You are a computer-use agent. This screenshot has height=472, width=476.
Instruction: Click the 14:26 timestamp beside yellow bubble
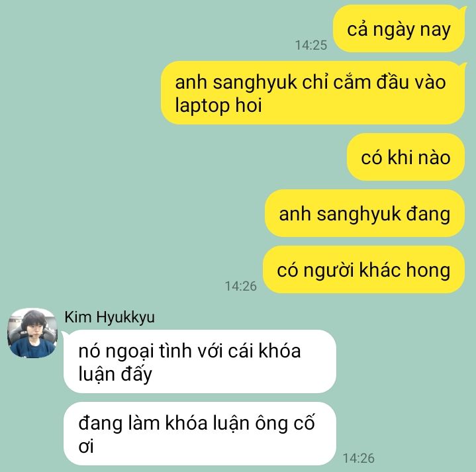coord(241,286)
